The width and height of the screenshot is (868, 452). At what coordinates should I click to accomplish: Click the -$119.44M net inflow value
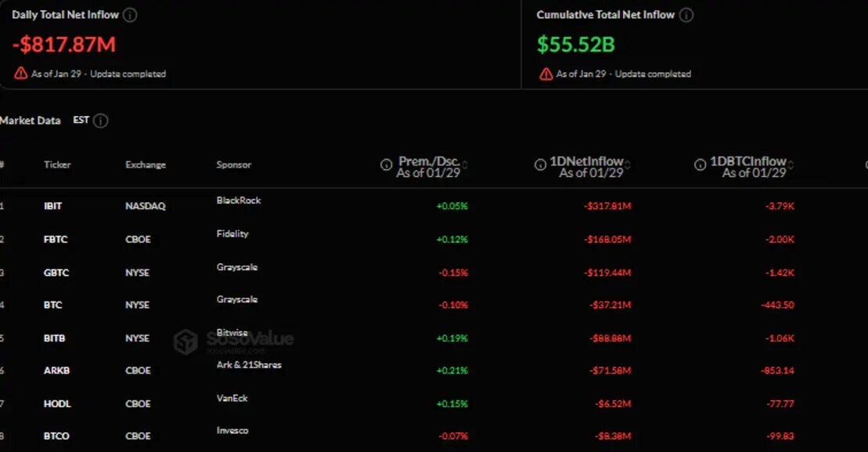[x=607, y=273]
